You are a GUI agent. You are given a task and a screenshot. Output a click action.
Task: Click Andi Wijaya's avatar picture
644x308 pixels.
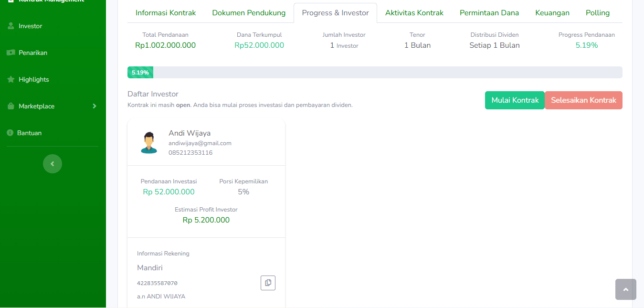point(149,142)
